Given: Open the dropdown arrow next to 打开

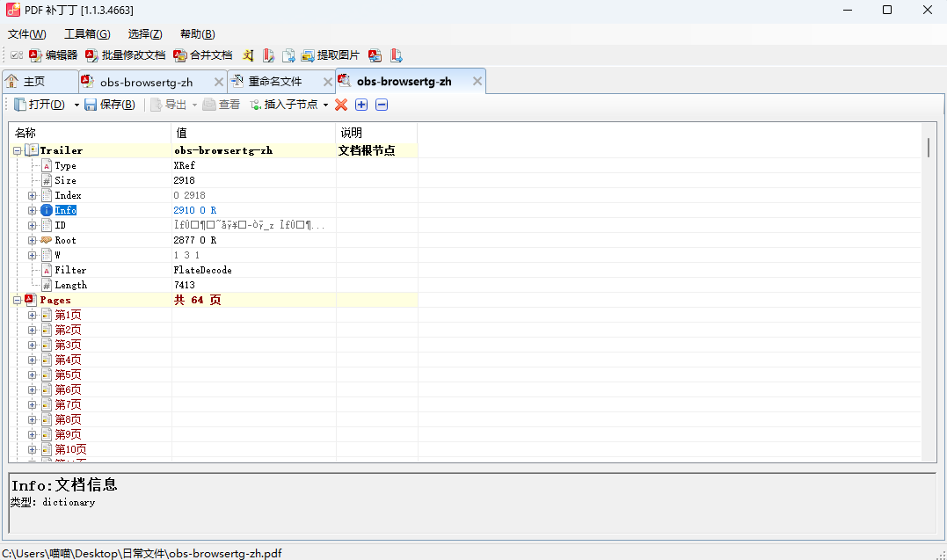Looking at the screenshot, I should tap(76, 105).
